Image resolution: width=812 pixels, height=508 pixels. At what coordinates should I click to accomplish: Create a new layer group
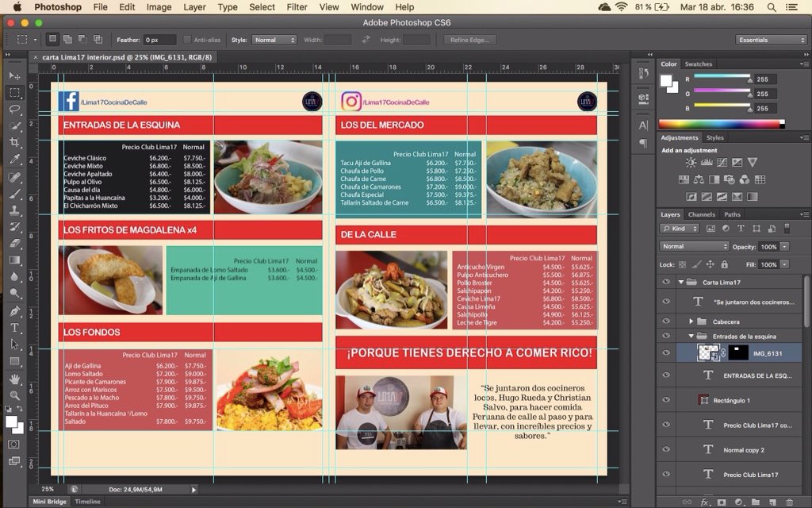pyautogui.click(x=756, y=502)
